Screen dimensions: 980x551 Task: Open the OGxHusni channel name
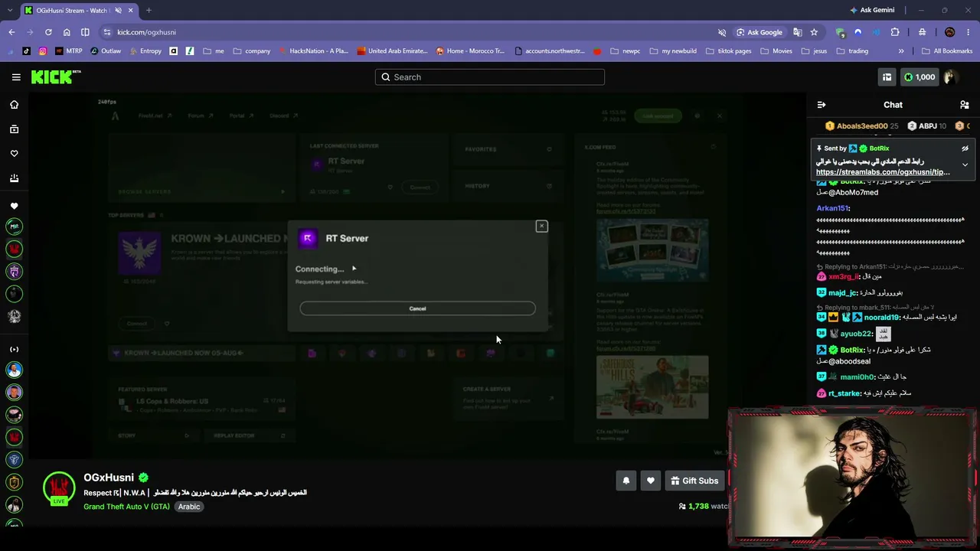(109, 478)
